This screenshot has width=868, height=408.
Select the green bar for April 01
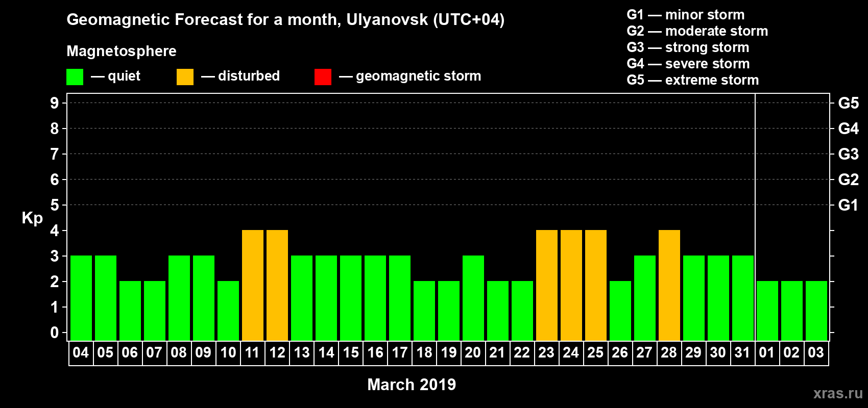[x=767, y=311]
